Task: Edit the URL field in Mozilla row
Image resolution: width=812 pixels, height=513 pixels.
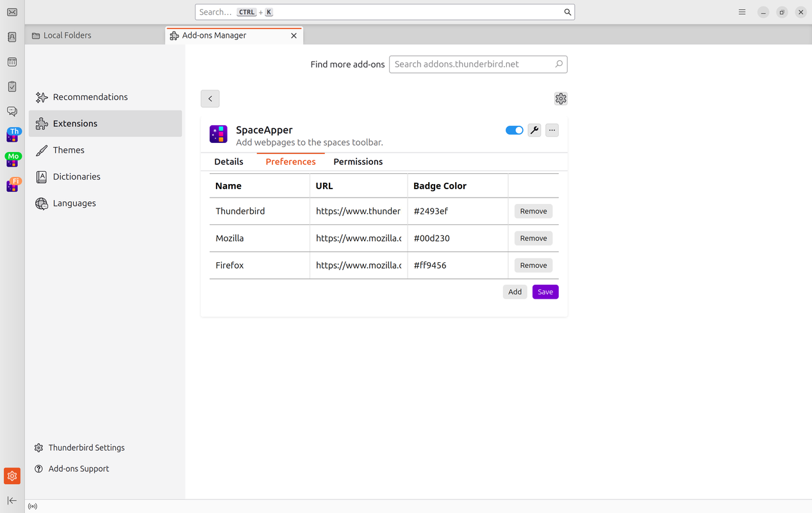Action: 359,238
